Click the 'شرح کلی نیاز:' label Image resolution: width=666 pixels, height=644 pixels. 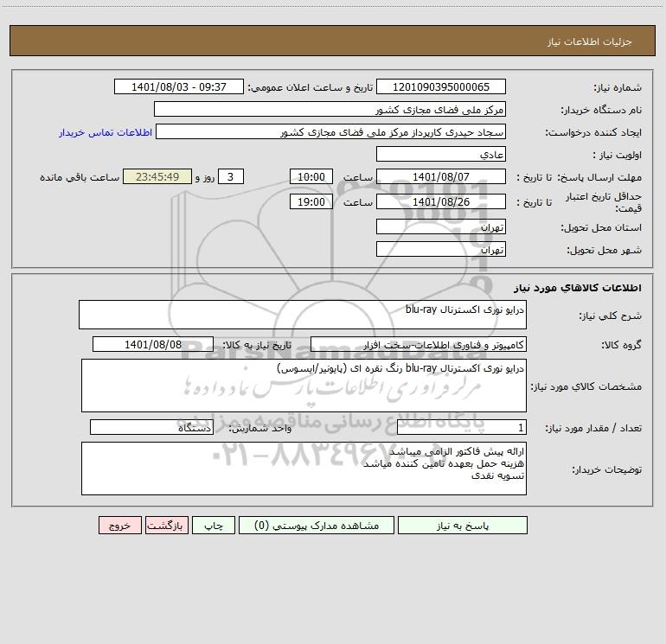click(611, 316)
